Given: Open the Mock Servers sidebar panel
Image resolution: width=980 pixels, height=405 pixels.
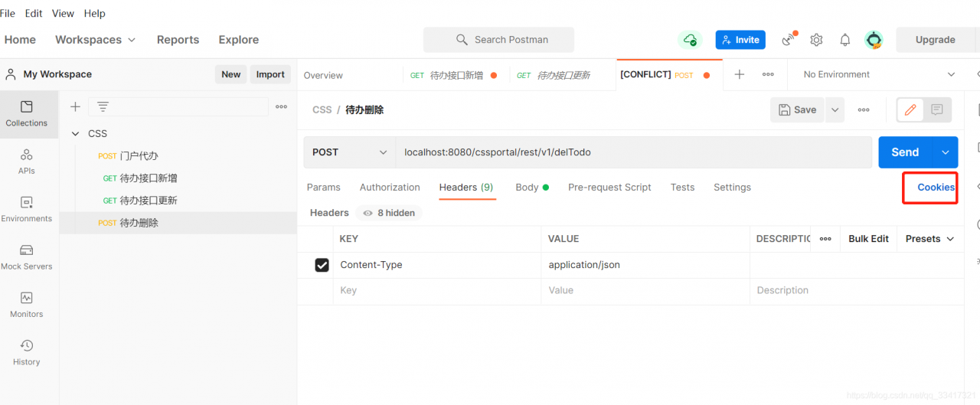Looking at the screenshot, I should pyautogui.click(x=27, y=256).
